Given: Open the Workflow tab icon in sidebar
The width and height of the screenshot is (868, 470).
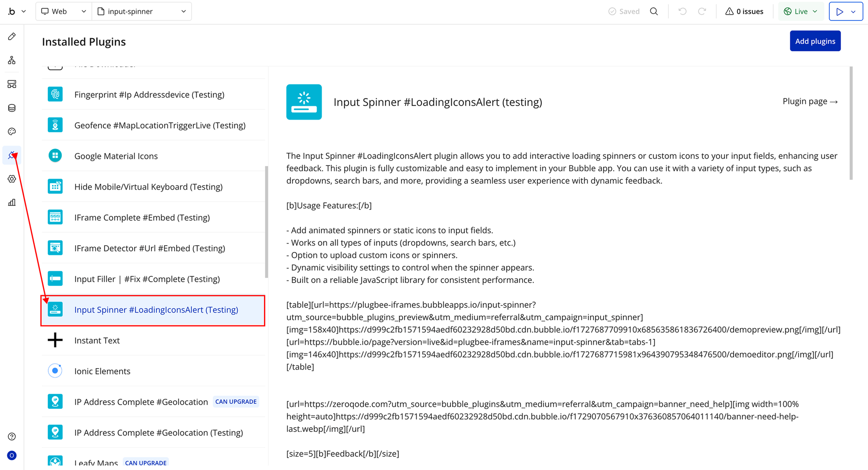Looking at the screenshot, I should coord(12,60).
